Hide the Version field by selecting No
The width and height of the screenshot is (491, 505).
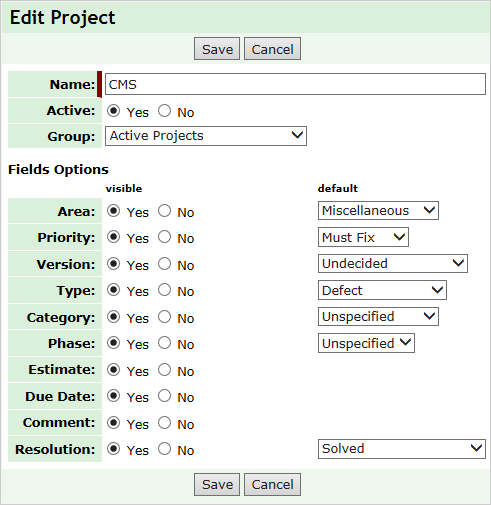pyautogui.click(x=164, y=264)
